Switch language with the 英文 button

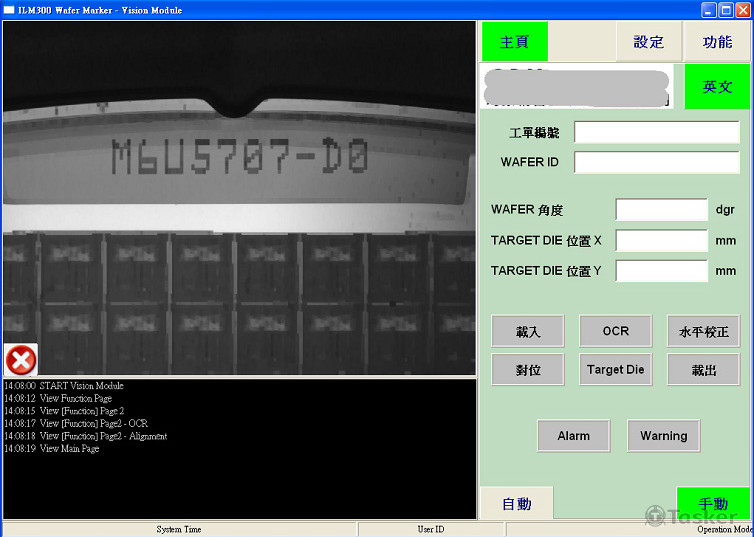(x=717, y=87)
